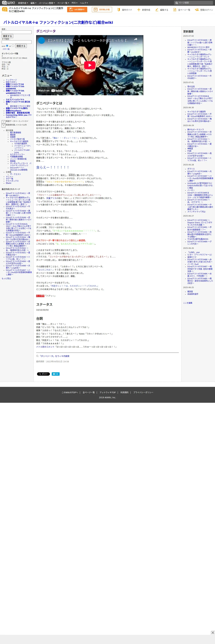Open カオスバトルロイヤル menu link
215x644 pixels.
click(15, 99)
